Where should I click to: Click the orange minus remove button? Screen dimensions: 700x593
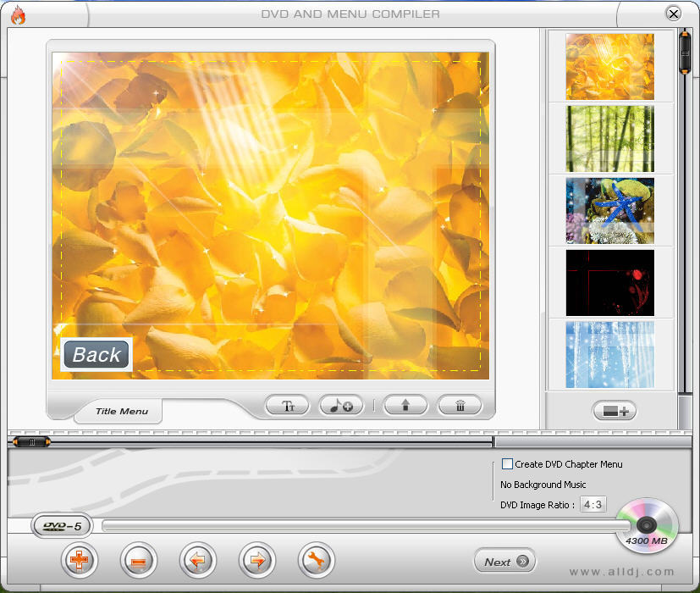139,561
